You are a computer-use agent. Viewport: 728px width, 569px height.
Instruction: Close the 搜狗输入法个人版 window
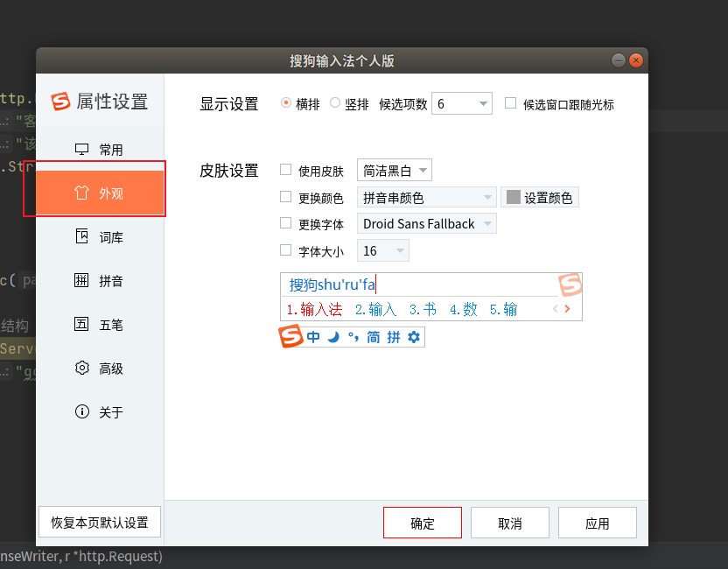[636, 60]
